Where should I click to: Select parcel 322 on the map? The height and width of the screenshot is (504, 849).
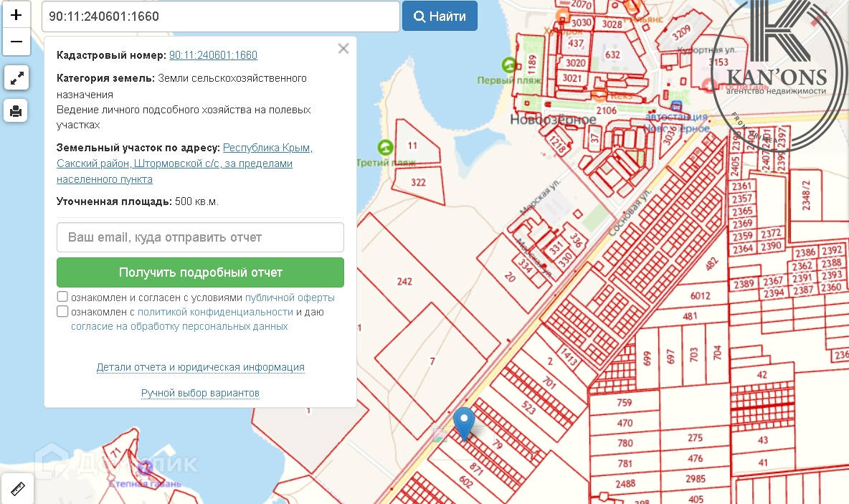418,182
